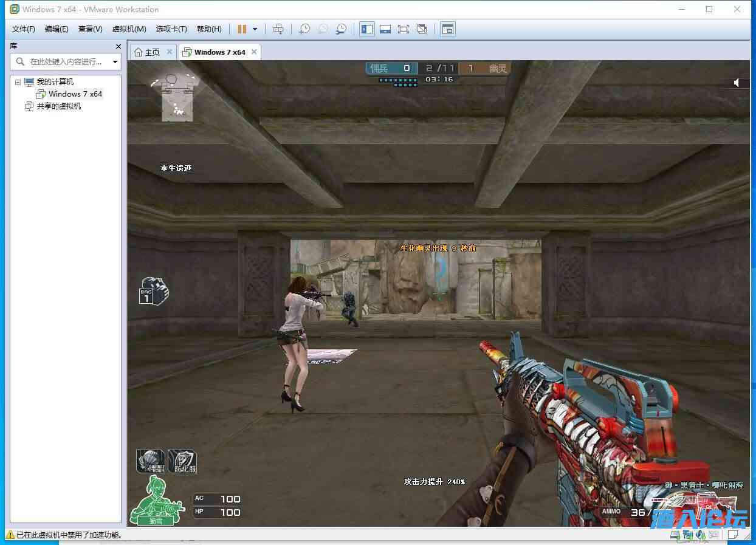Click the 已在此虚拟机中禁用了加速功能 status message
Image resolution: width=756 pixels, height=545 pixels.
point(69,535)
